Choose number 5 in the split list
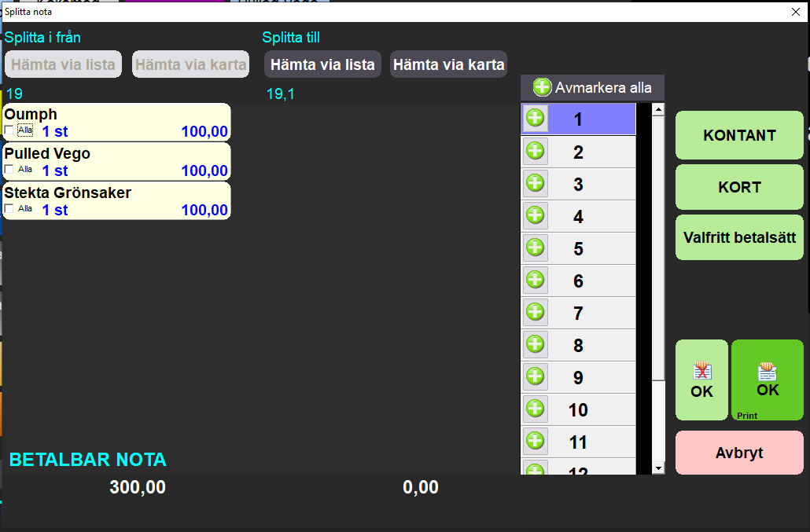 578,248
